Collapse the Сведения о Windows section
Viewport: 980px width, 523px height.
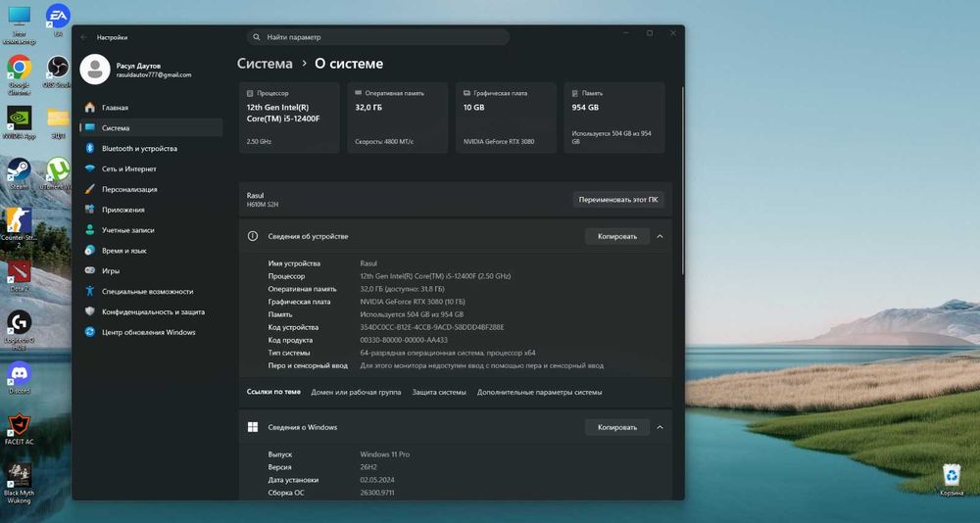[x=660, y=427]
